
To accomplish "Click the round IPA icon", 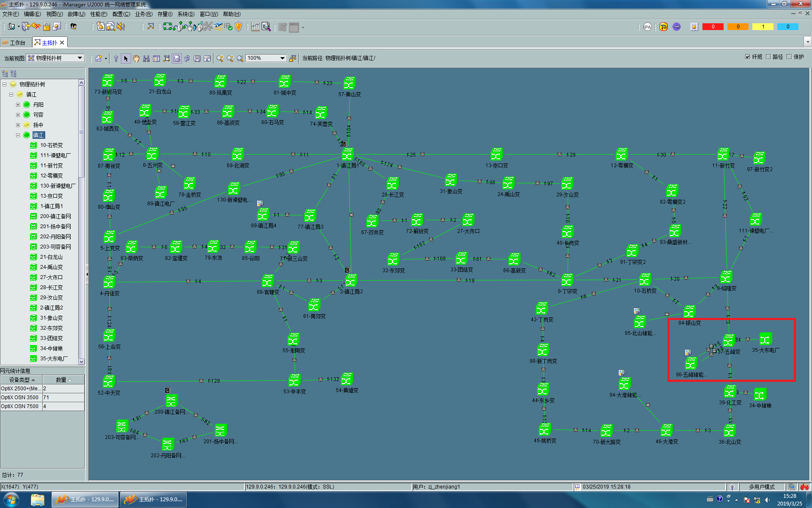I will 647,27.
